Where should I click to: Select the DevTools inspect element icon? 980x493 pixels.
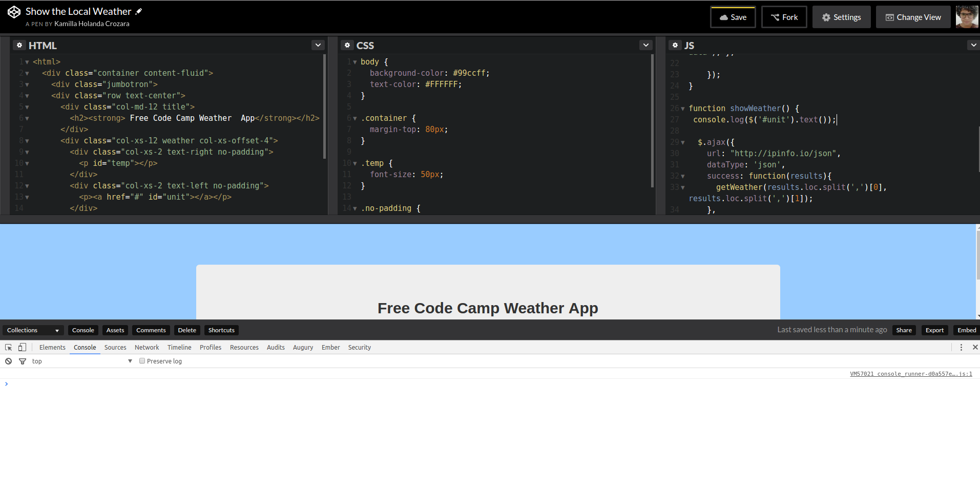[x=9, y=347]
